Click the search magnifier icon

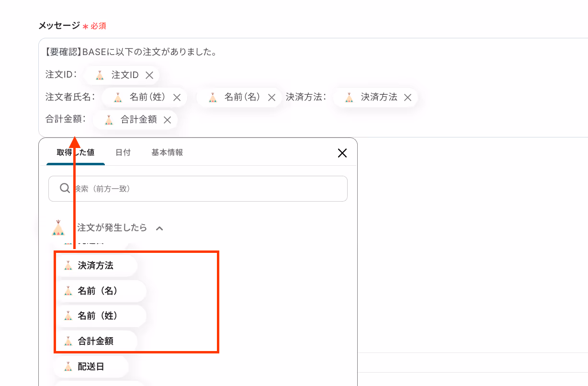click(65, 188)
